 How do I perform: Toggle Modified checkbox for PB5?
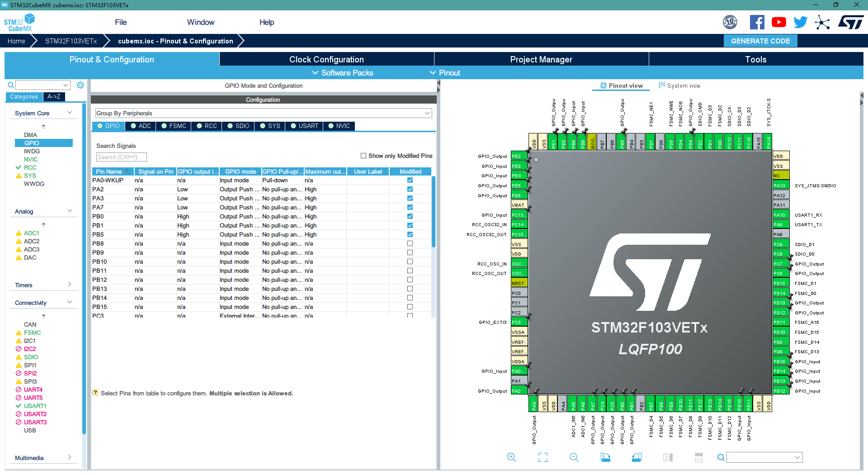point(410,234)
